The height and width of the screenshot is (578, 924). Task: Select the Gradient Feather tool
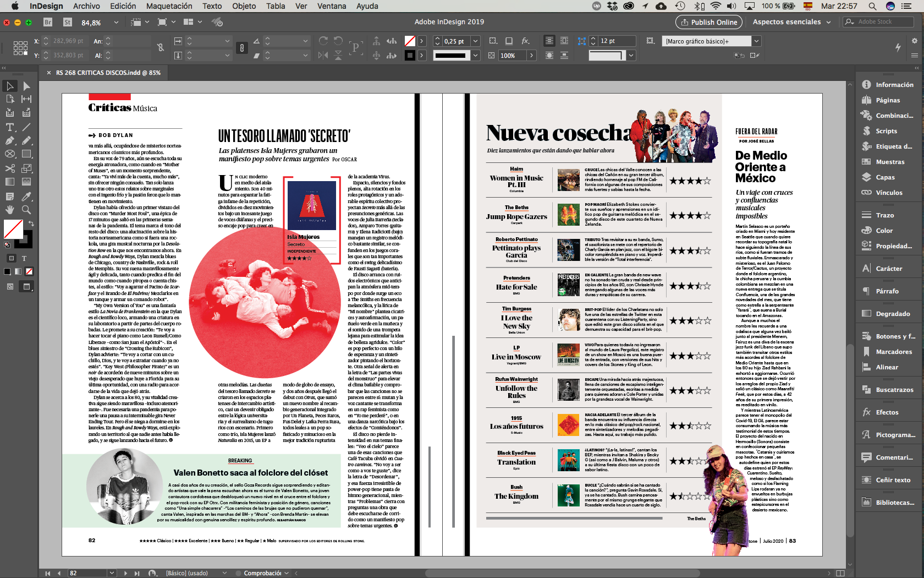(x=26, y=182)
